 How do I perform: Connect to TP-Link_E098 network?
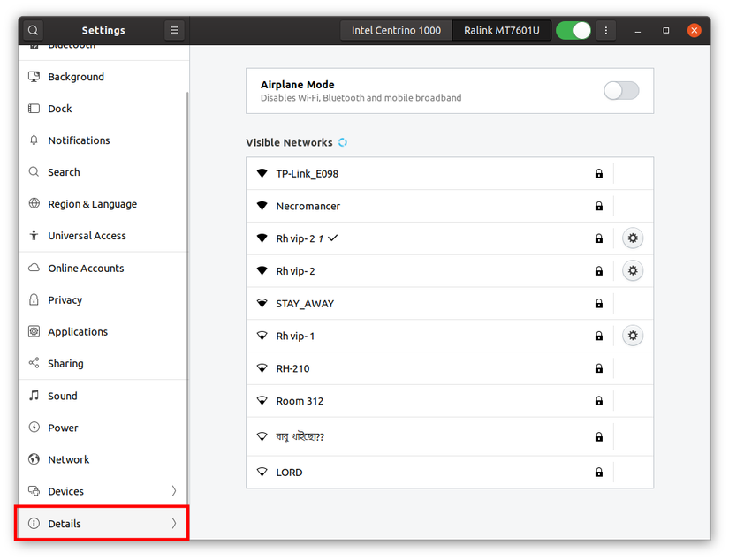[x=450, y=173]
